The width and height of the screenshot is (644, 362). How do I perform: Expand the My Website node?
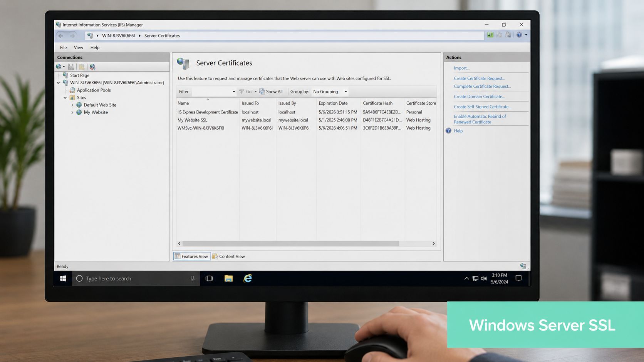tap(72, 112)
